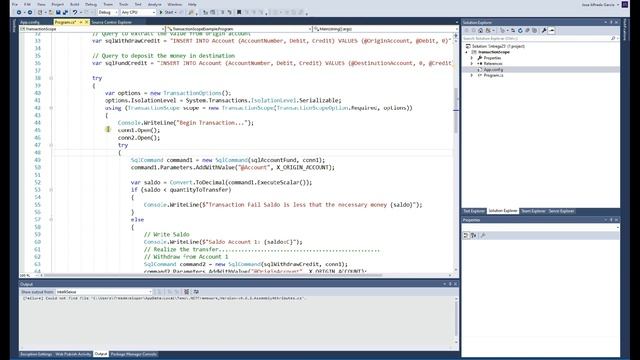Screen dimensions: 640x360
Task: Click the Save icon in main toolbar
Action: click(x=58, y=13)
